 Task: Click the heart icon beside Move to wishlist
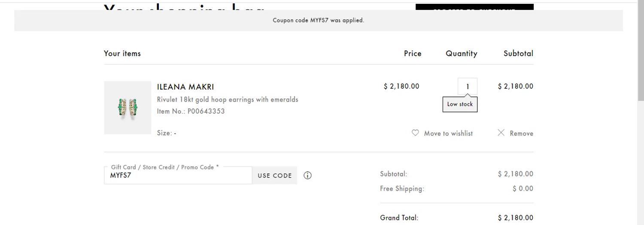(x=415, y=133)
